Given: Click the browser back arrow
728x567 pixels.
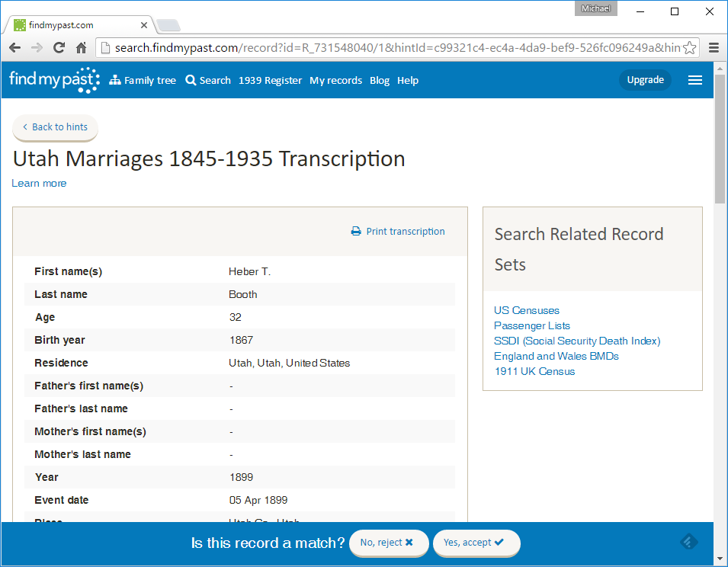Looking at the screenshot, I should click(14, 47).
